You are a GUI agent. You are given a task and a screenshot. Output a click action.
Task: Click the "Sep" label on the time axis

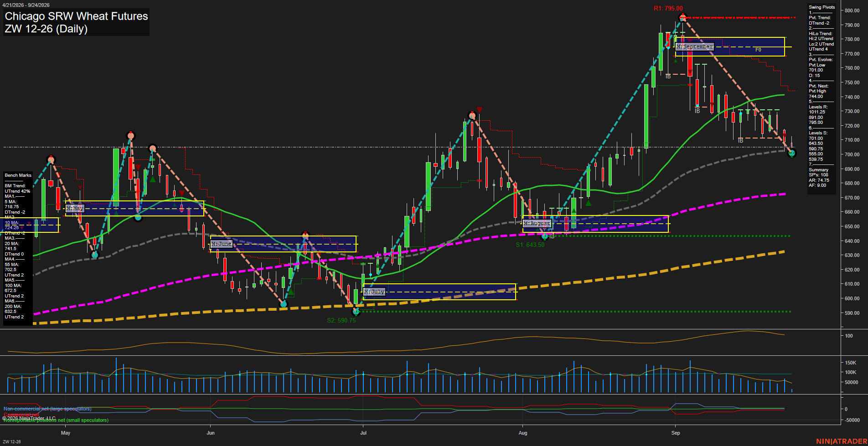point(676,433)
